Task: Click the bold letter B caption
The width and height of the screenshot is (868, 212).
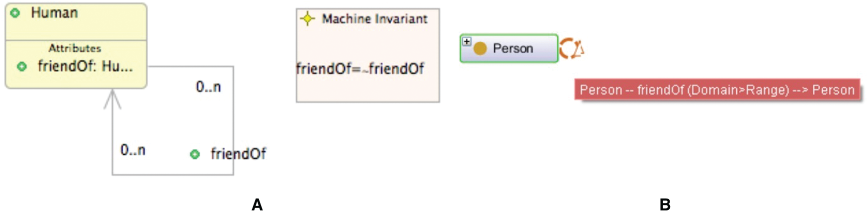Action: [x=665, y=205]
